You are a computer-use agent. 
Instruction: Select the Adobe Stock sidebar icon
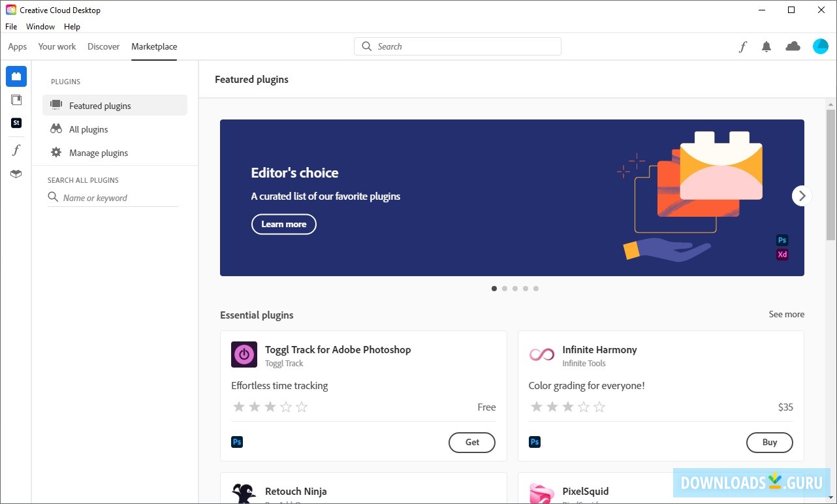[16, 123]
